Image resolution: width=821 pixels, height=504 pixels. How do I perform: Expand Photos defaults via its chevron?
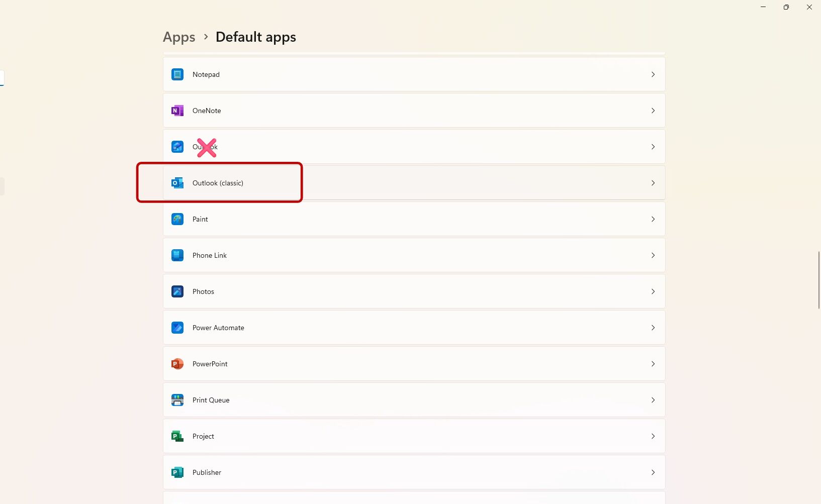pos(653,291)
